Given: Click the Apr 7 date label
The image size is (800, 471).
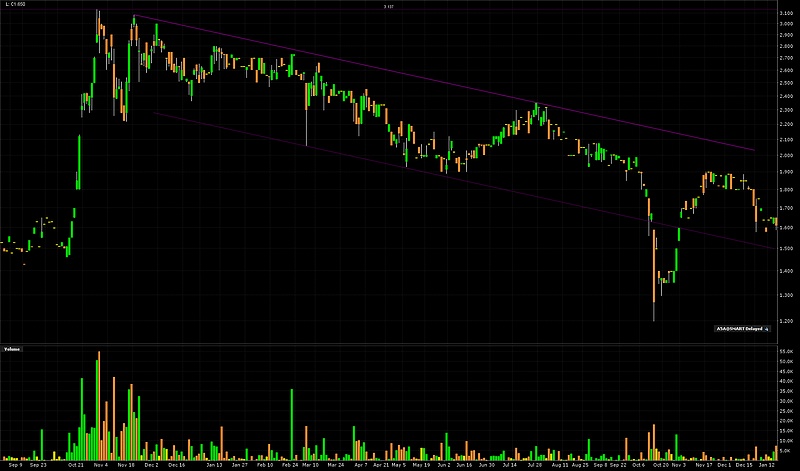Looking at the screenshot, I should point(360,465).
